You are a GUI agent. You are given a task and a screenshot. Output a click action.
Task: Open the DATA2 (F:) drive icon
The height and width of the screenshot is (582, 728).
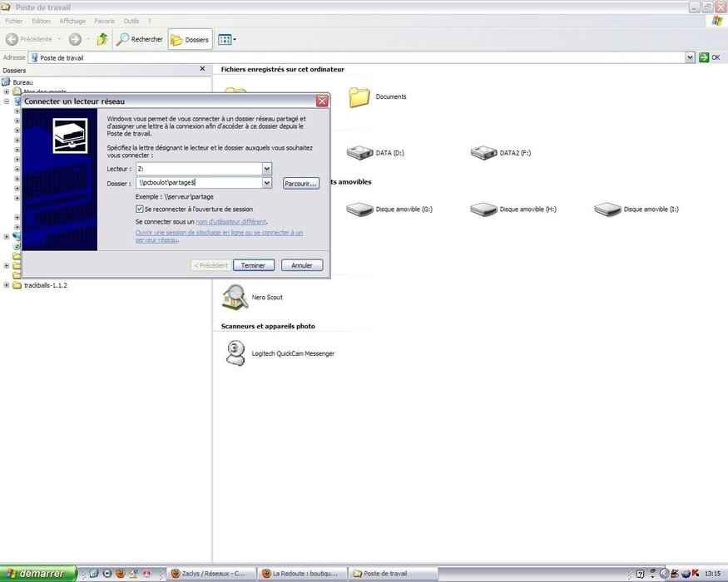pyautogui.click(x=483, y=153)
